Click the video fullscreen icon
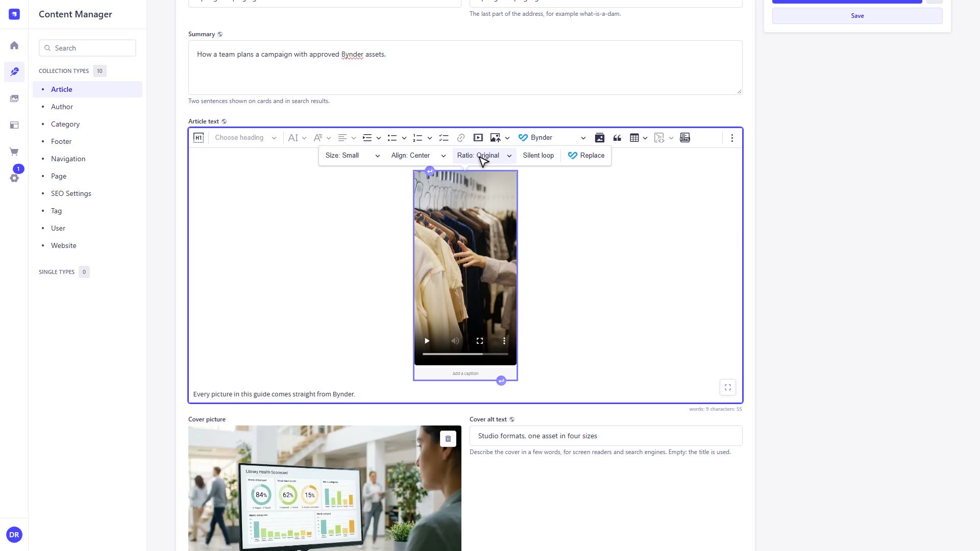 tap(480, 341)
